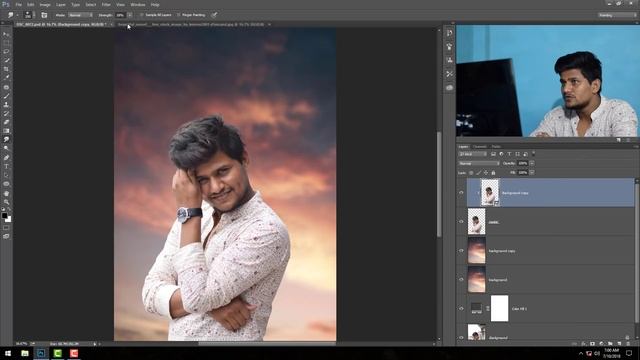Select the Smudge tool in toolbox
This screenshot has height=360, width=640.
pos(6,140)
